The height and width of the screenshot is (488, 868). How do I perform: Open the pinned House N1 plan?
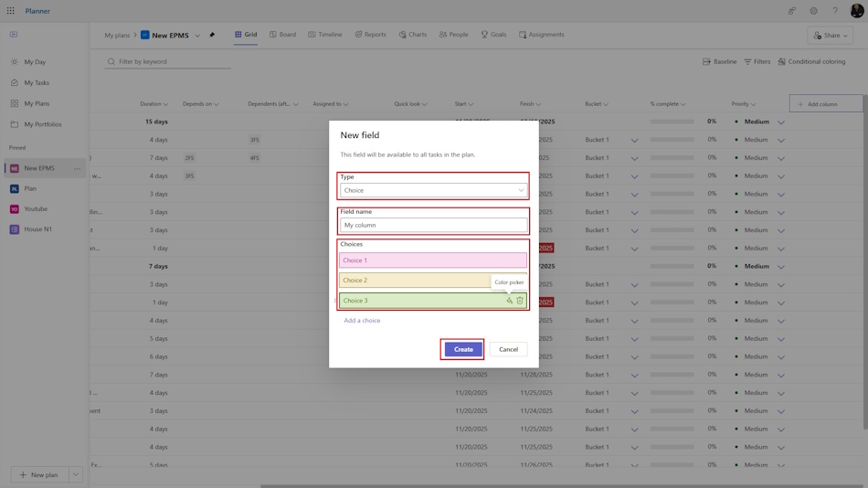pyautogui.click(x=37, y=228)
